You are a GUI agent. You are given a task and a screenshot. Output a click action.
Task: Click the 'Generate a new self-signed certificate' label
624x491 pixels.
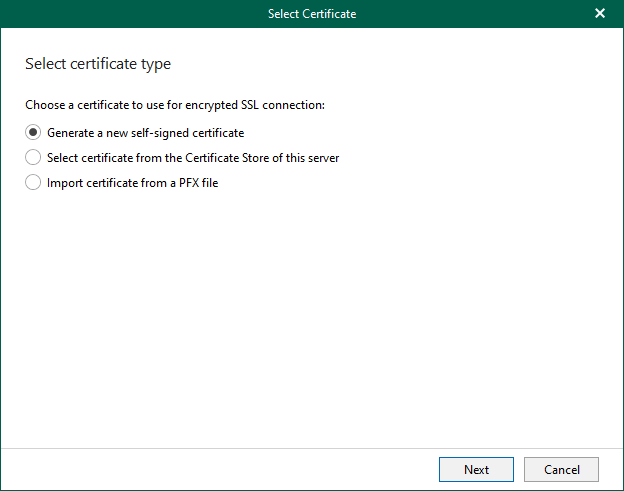(x=145, y=132)
